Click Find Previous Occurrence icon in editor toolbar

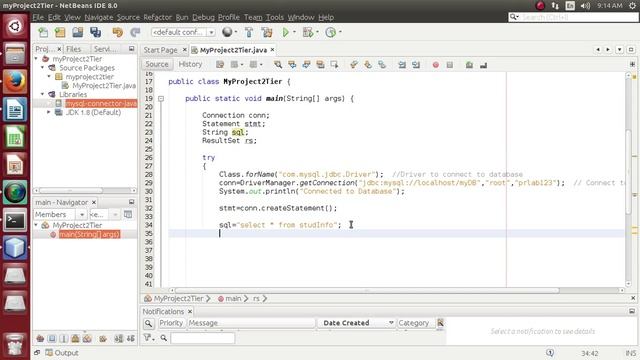[x=292, y=64]
